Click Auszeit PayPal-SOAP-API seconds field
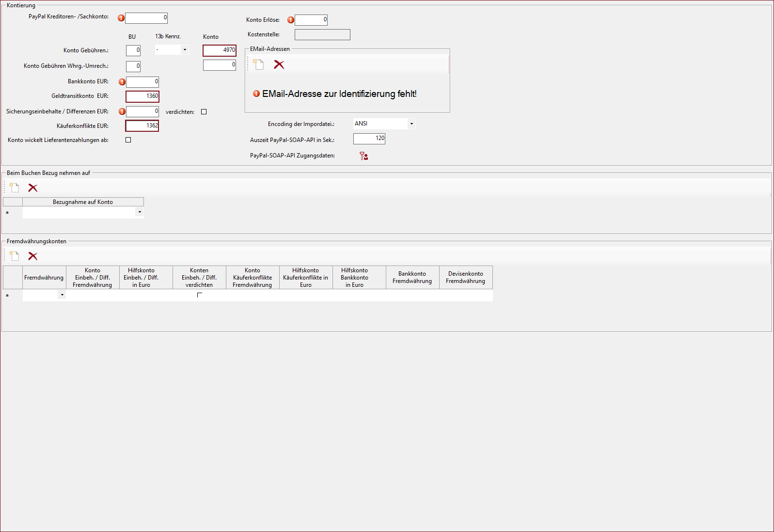 [x=369, y=139]
